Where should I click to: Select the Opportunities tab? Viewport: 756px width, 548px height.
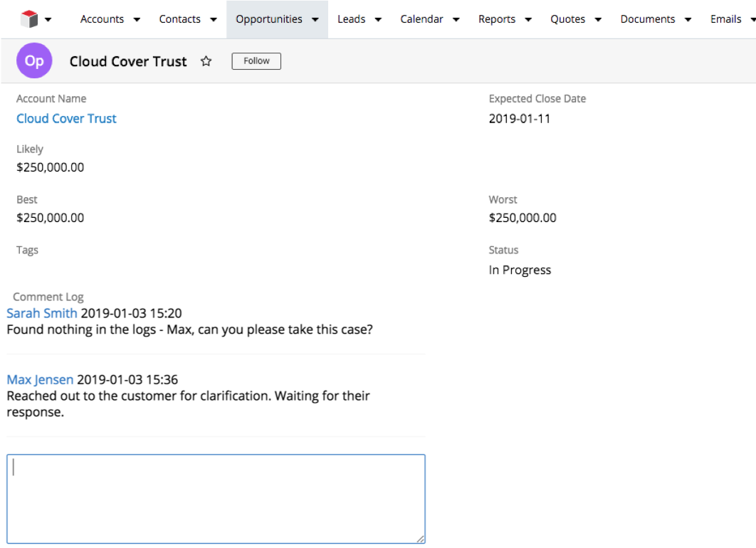pos(268,19)
